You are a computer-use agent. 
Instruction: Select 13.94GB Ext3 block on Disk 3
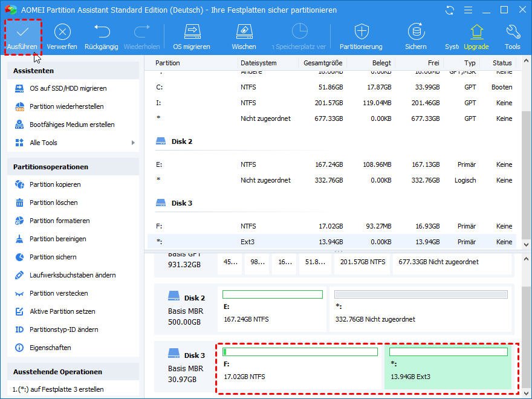(x=448, y=366)
